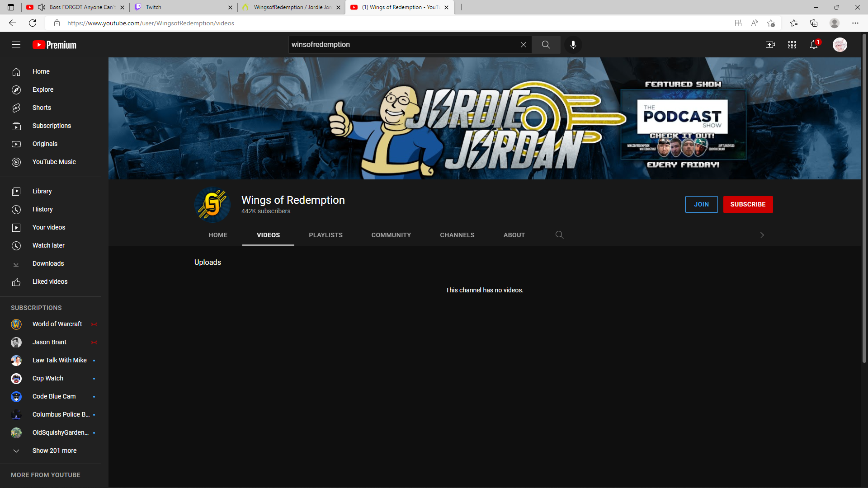View site information lock icon
Screen dimensions: 868x488
pyautogui.click(x=57, y=23)
